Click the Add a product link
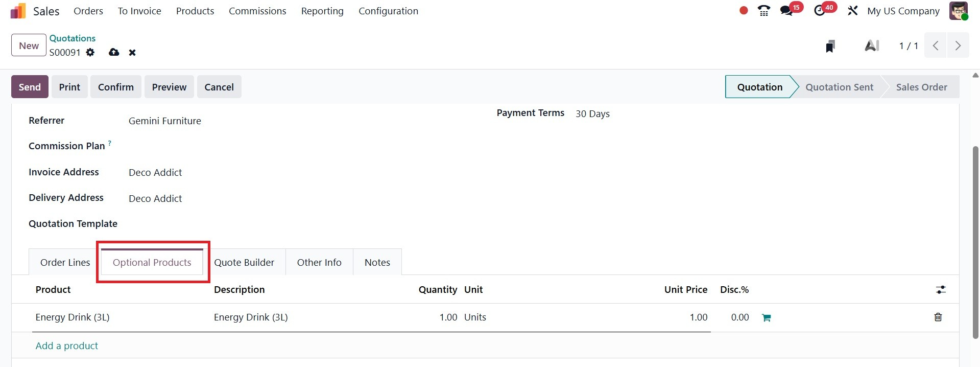 coord(67,346)
